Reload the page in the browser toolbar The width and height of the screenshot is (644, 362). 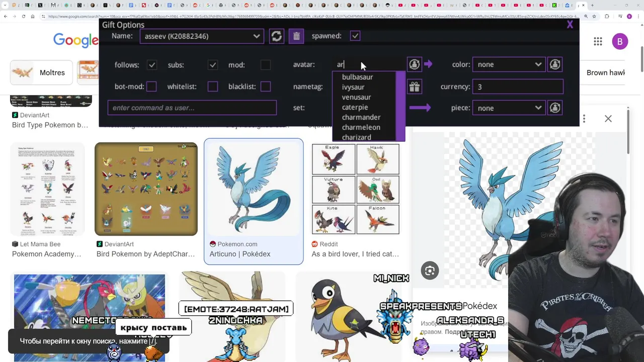pos(23,16)
